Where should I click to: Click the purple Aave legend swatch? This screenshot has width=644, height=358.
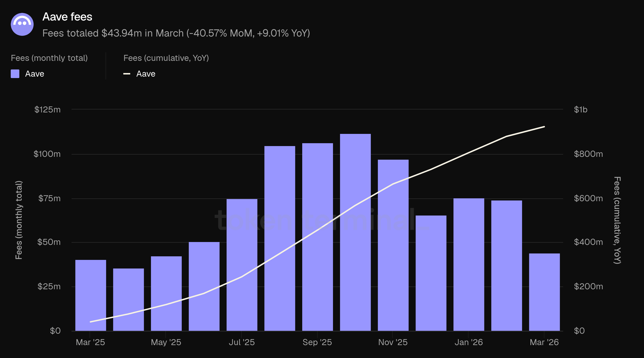point(15,74)
